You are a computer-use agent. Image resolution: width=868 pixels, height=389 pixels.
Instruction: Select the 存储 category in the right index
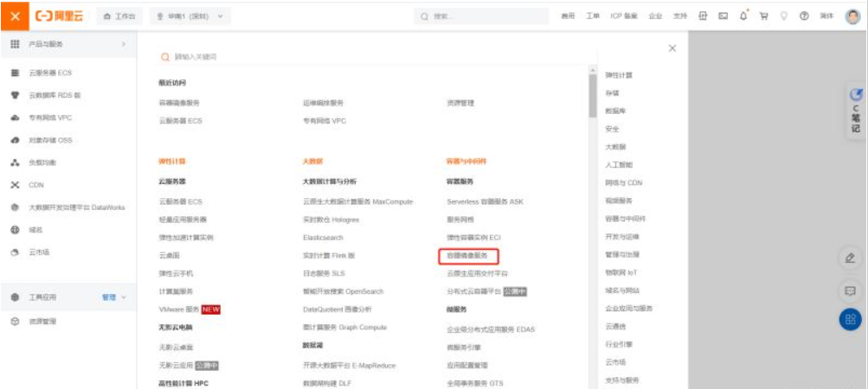pyautogui.click(x=612, y=93)
